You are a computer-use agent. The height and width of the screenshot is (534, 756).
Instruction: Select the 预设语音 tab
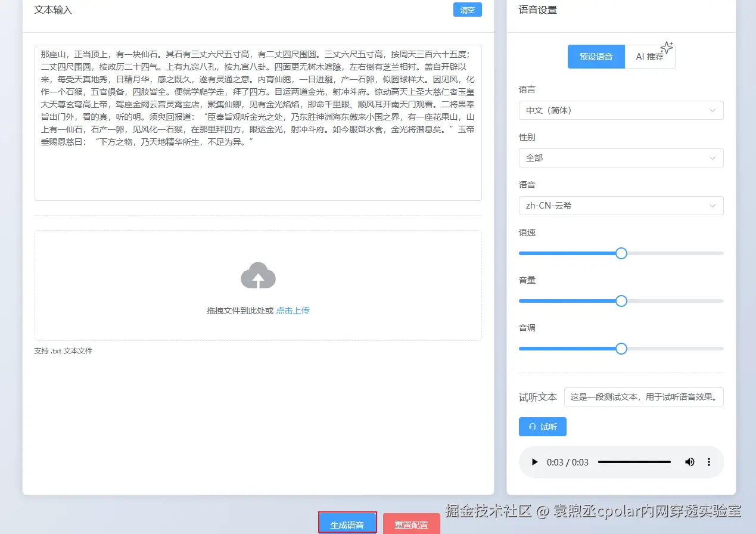pyautogui.click(x=596, y=57)
